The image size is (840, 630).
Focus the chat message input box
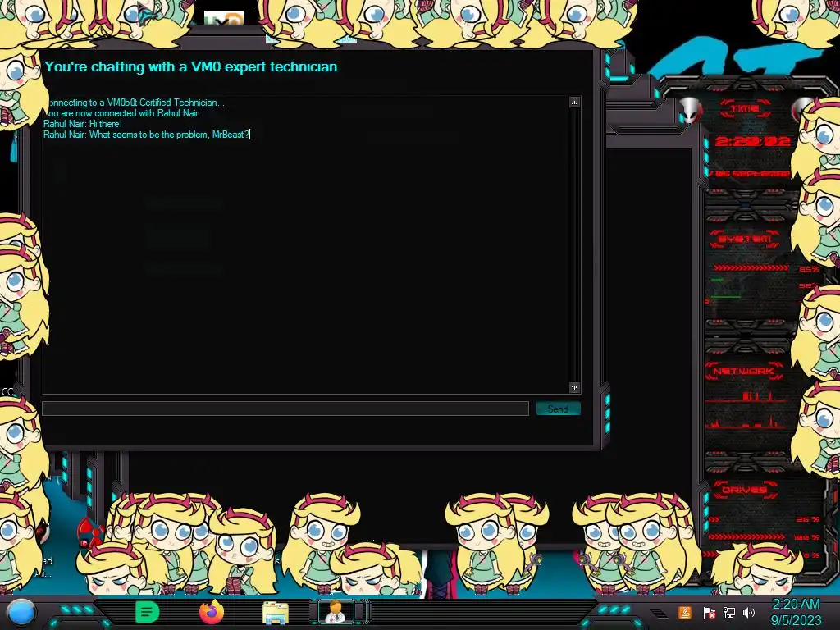(285, 409)
